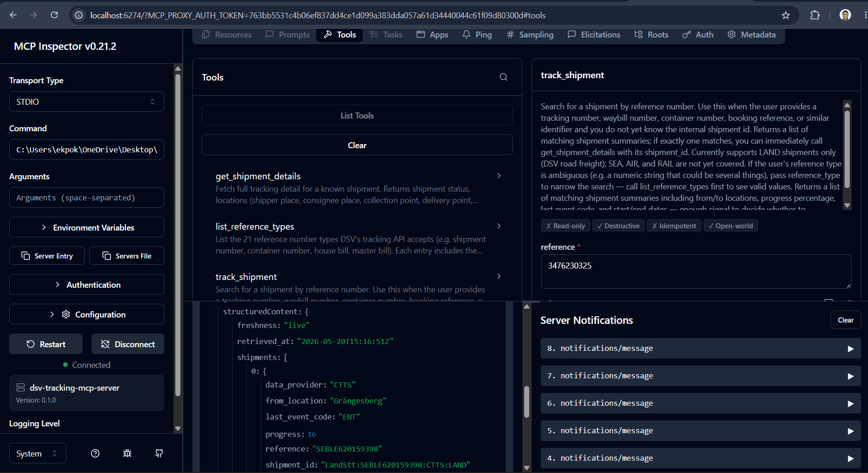Image resolution: width=868 pixels, height=473 pixels.
Task: Switch to the Resources tab
Action: [x=227, y=34]
